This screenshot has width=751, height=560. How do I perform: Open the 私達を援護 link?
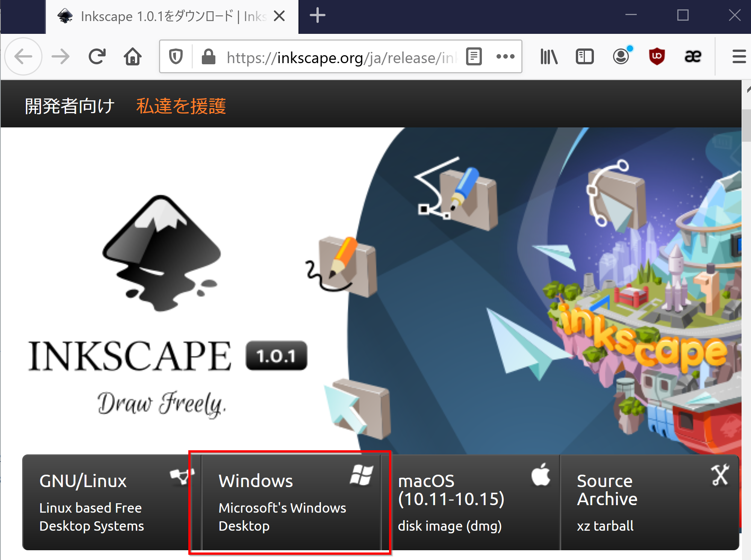pyautogui.click(x=181, y=106)
